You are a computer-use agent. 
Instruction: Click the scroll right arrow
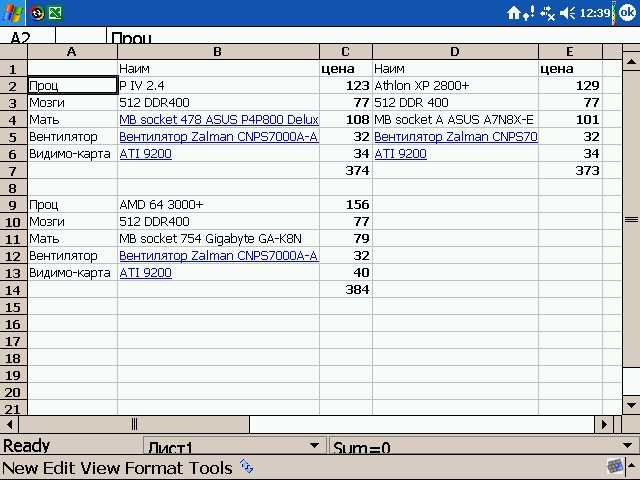click(x=604, y=424)
